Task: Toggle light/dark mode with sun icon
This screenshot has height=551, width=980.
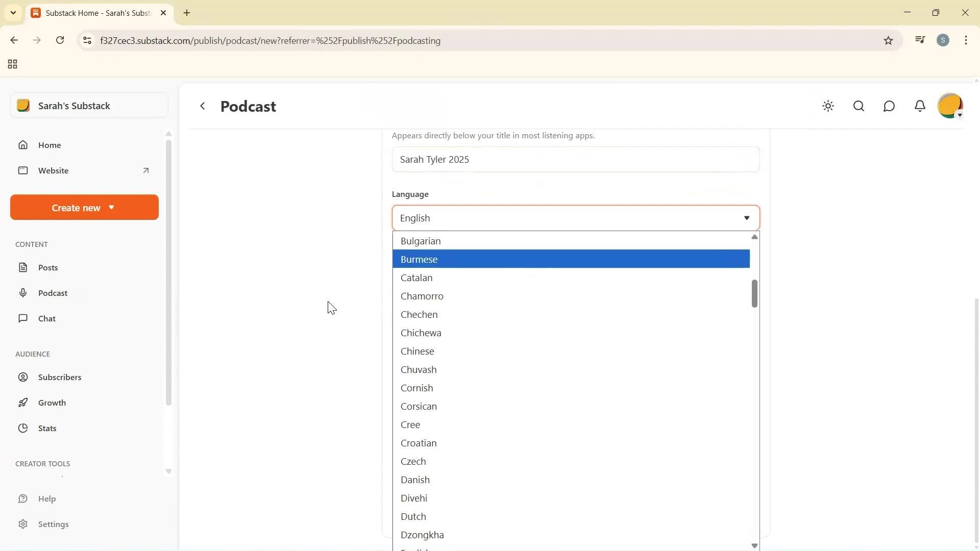Action: pyautogui.click(x=828, y=106)
